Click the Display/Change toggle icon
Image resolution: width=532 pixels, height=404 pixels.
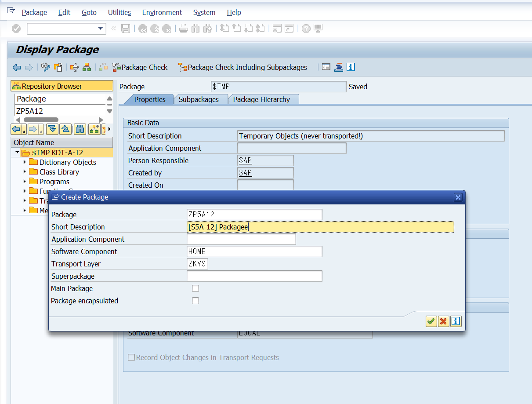pos(46,67)
